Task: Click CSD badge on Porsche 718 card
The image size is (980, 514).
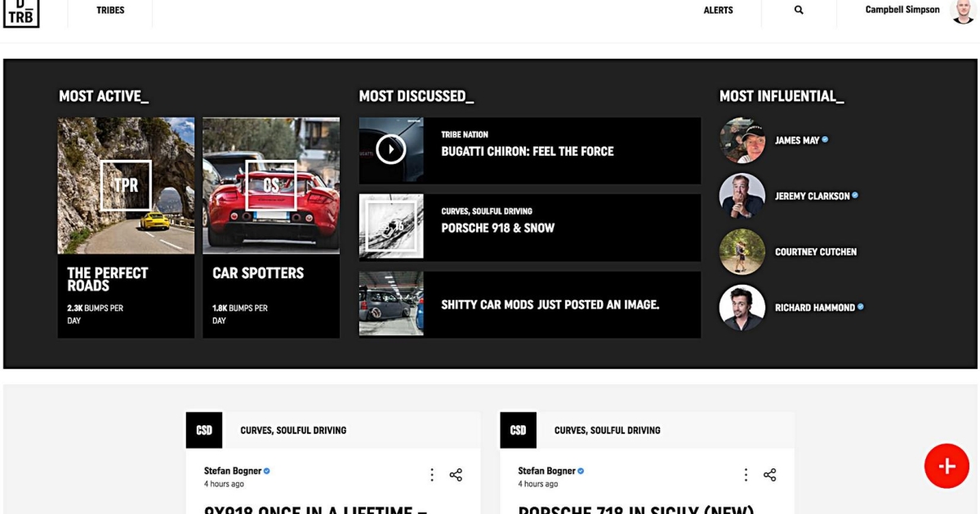Action: [519, 430]
